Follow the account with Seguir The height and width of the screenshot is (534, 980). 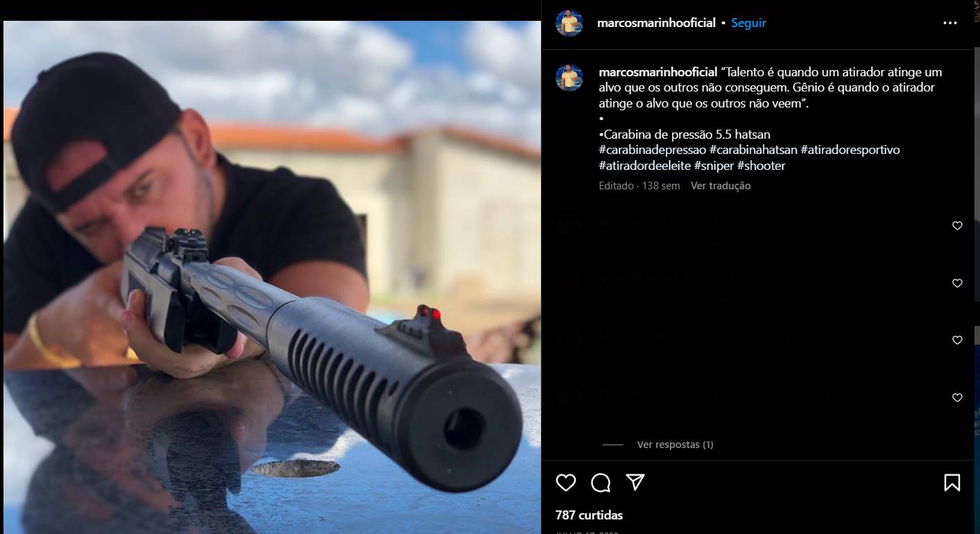pos(748,23)
